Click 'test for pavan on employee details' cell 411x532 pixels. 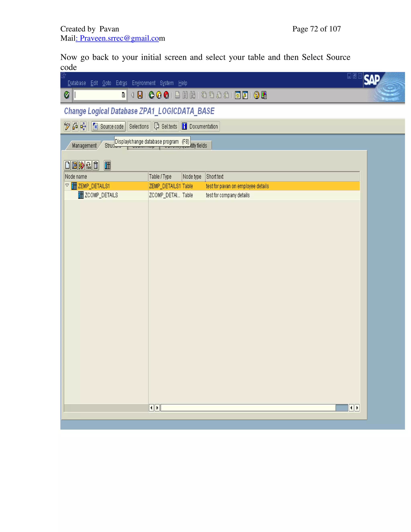(237, 186)
